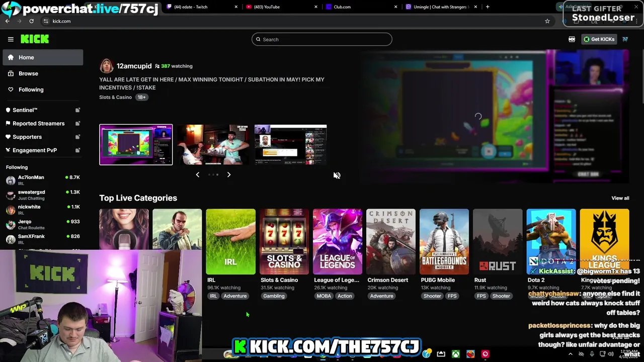The width and height of the screenshot is (644, 362).
Task: Go to Home in sidebar
Action: click(x=43, y=57)
